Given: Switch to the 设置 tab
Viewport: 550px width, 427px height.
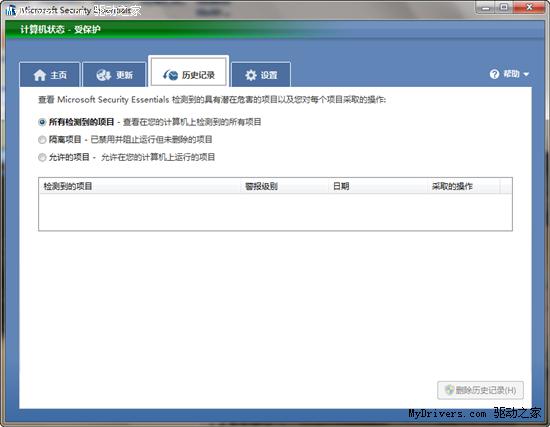Looking at the screenshot, I should (x=261, y=74).
